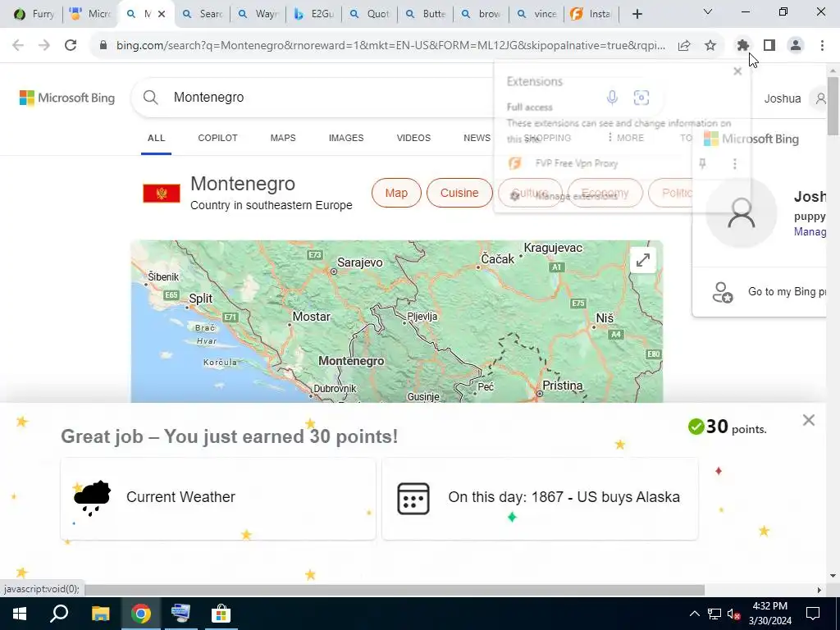Viewport: 840px width, 630px height.
Task: Switch to the Furry browser tab
Action: [34, 14]
